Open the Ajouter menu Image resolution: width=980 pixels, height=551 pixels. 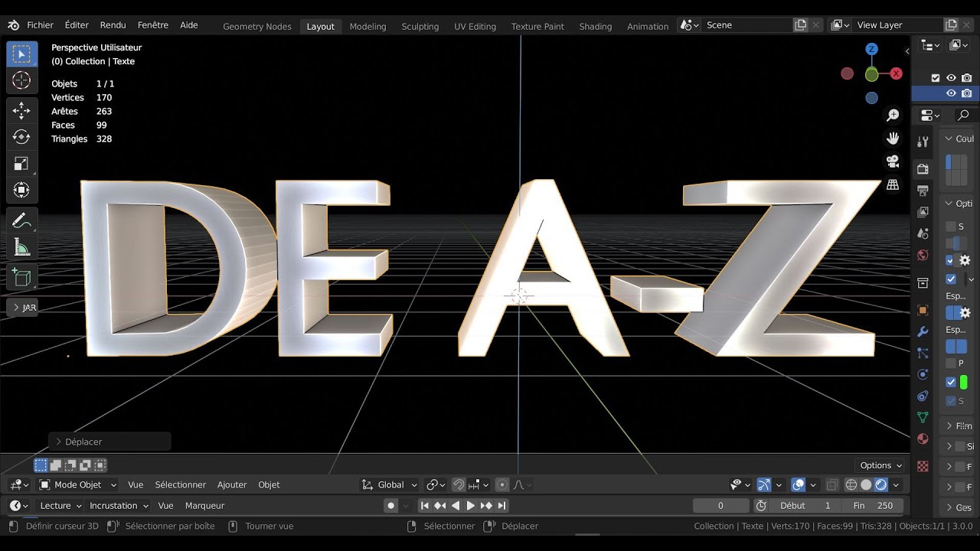point(232,484)
